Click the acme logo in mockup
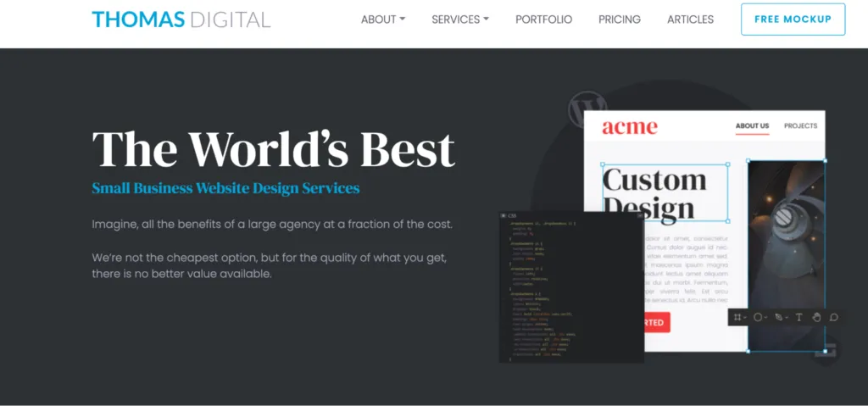 pos(630,127)
